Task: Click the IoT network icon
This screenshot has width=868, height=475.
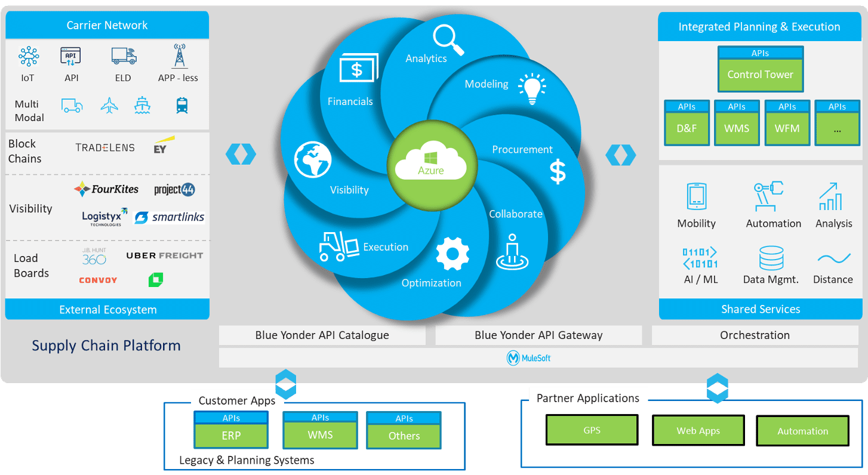Action: pyautogui.click(x=28, y=57)
